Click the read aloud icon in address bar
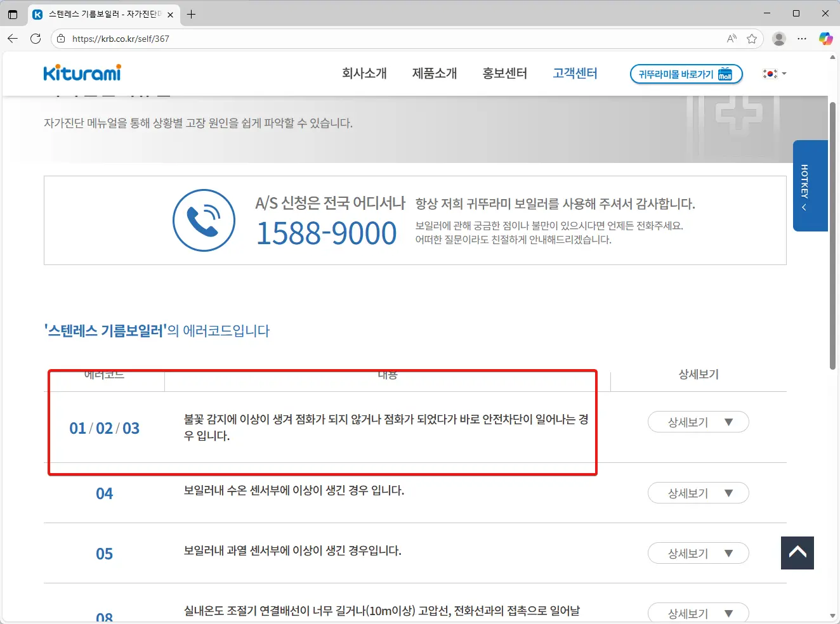Screen dimensions: 840x624 click(731, 38)
